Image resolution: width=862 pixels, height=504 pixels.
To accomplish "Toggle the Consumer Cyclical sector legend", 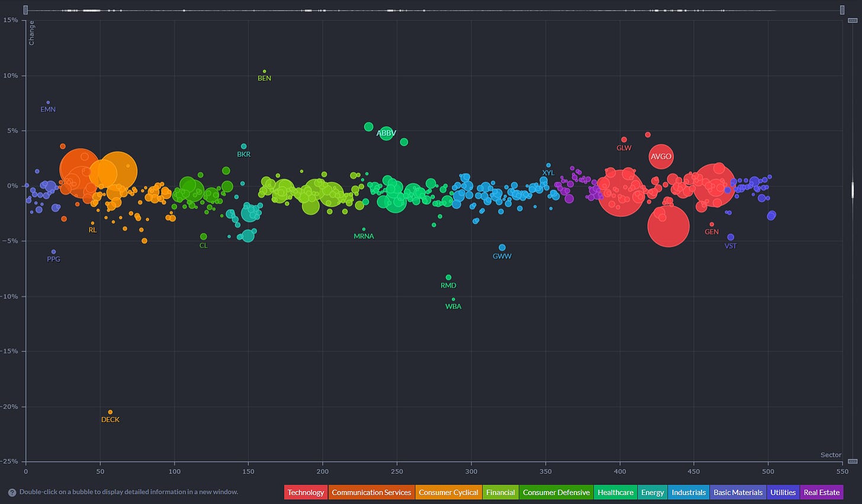I will click(x=448, y=492).
